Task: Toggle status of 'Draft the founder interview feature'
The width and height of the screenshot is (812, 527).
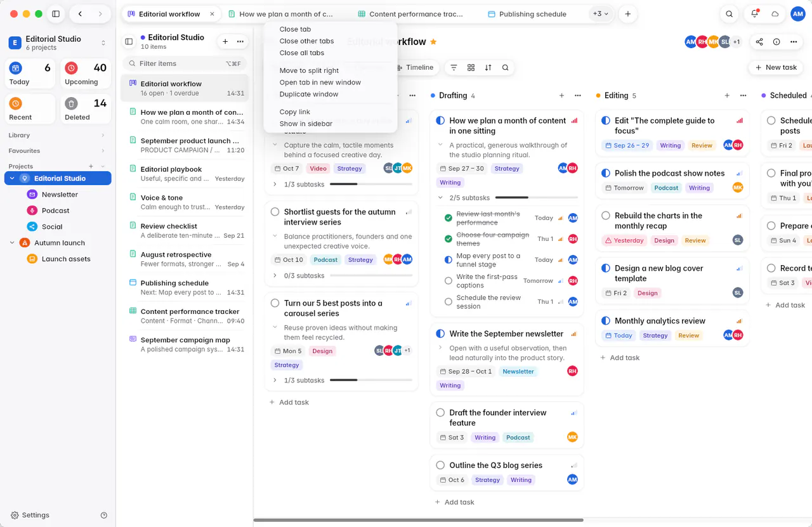Action: click(x=440, y=413)
